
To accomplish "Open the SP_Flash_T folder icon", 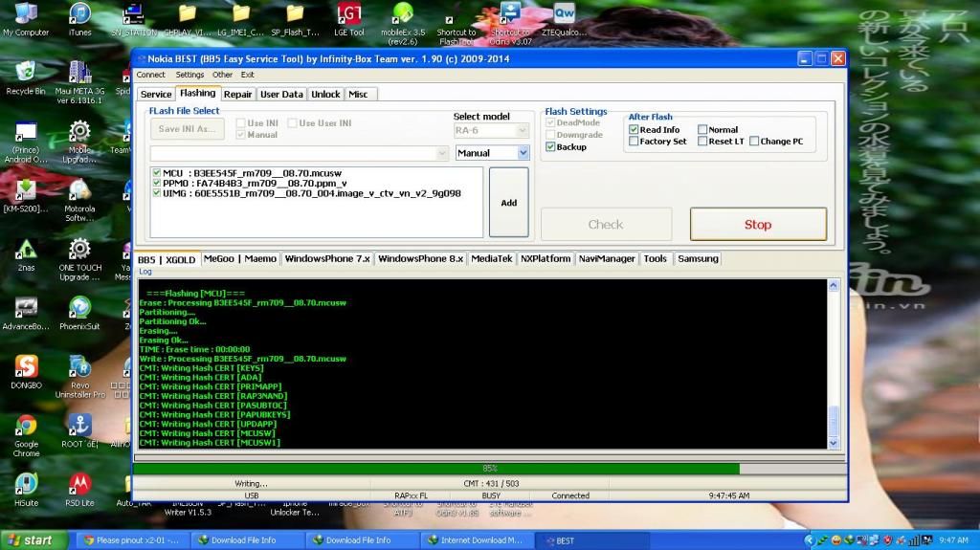I will tap(295, 19).
